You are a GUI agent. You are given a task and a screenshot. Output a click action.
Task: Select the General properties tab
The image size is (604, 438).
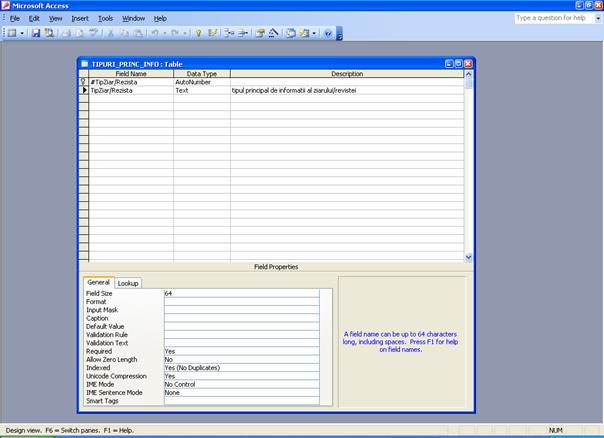pyautogui.click(x=98, y=283)
